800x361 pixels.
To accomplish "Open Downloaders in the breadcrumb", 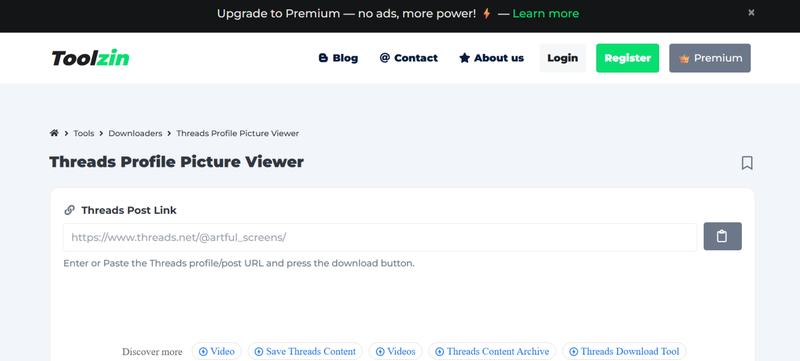I will click(x=135, y=134).
